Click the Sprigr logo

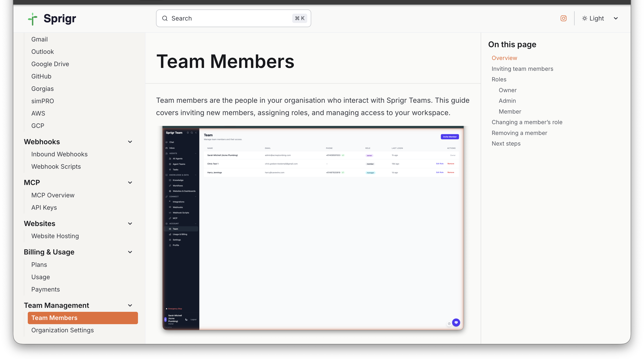tap(52, 19)
